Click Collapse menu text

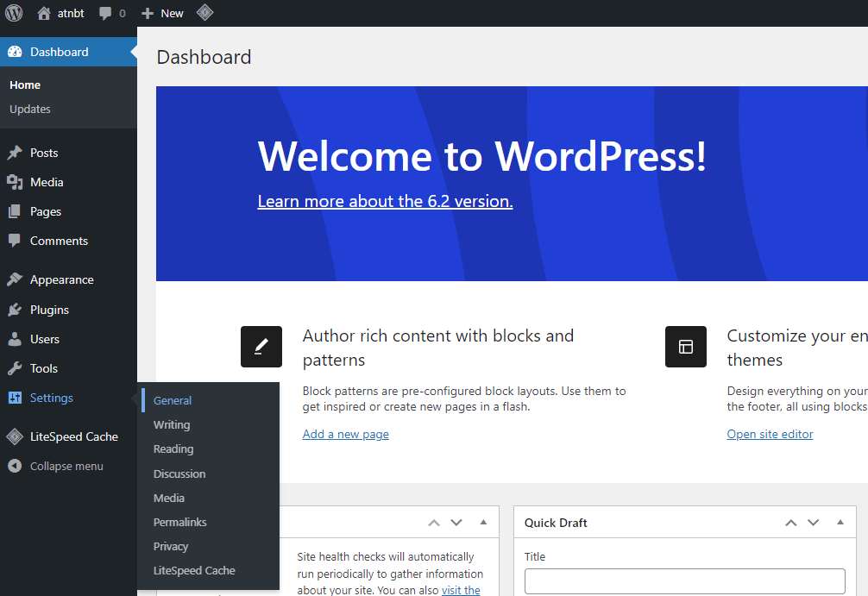coord(66,466)
